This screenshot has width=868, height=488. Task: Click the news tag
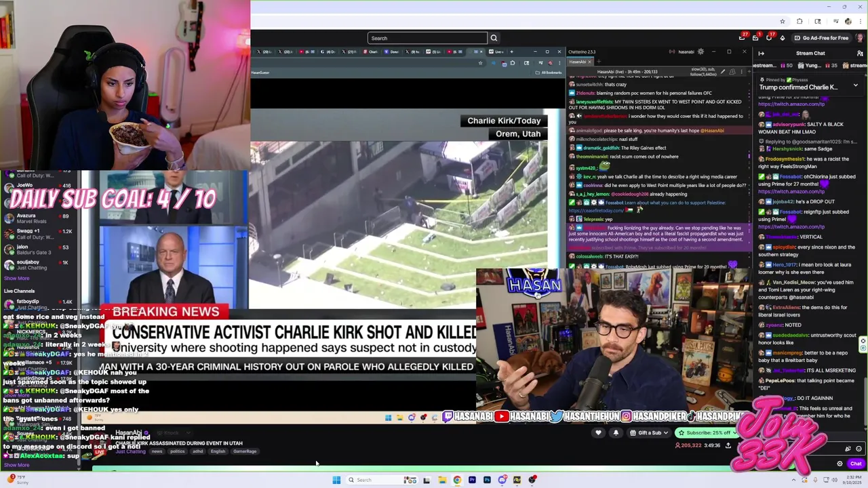click(x=157, y=451)
